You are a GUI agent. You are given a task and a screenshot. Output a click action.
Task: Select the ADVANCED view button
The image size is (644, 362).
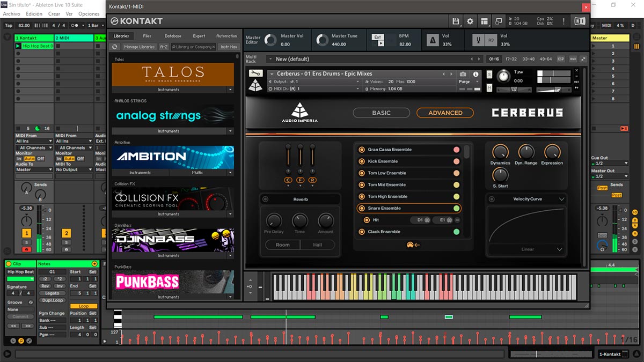click(445, 113)
